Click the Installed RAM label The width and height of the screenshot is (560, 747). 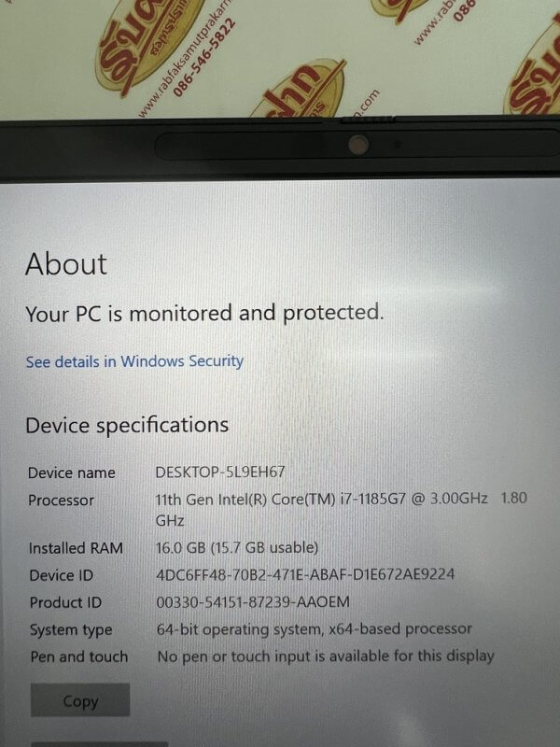coord(76,548)
